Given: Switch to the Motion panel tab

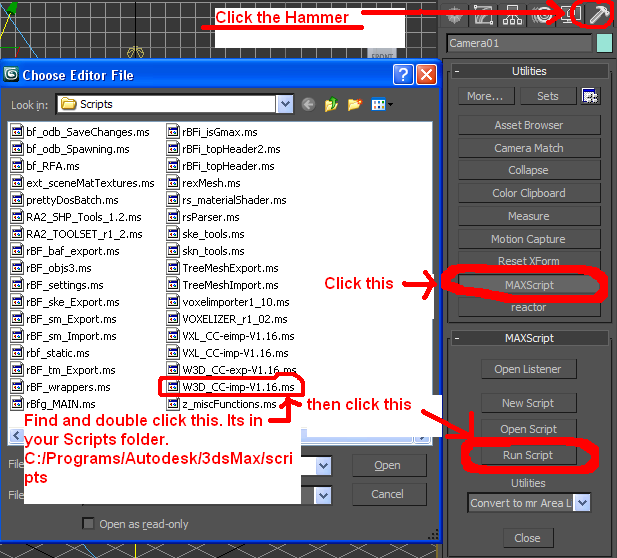Looking at the screenshot, I should (x=543, y=15).
